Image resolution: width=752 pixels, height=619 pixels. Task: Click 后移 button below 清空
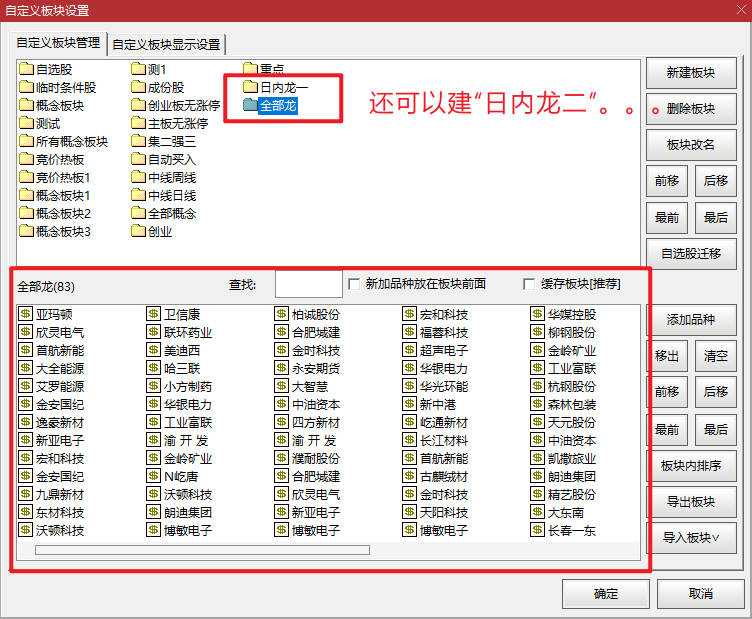716,392
